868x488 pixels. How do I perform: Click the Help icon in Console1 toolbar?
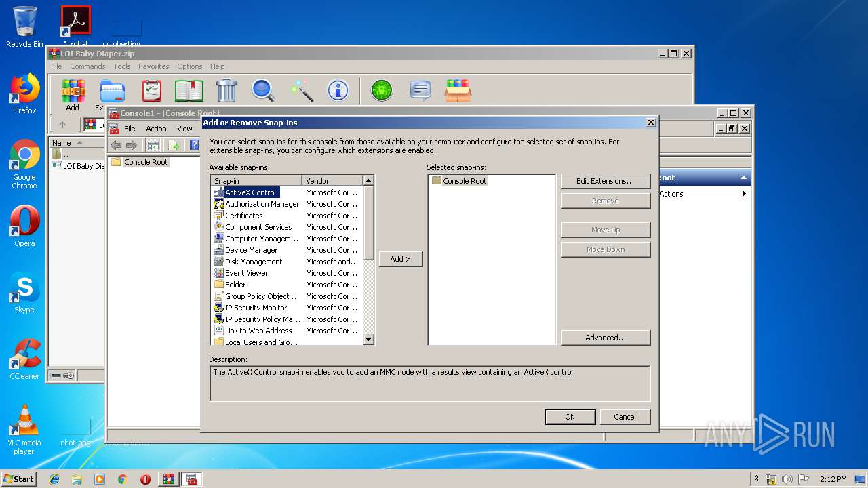coord(194,145)
